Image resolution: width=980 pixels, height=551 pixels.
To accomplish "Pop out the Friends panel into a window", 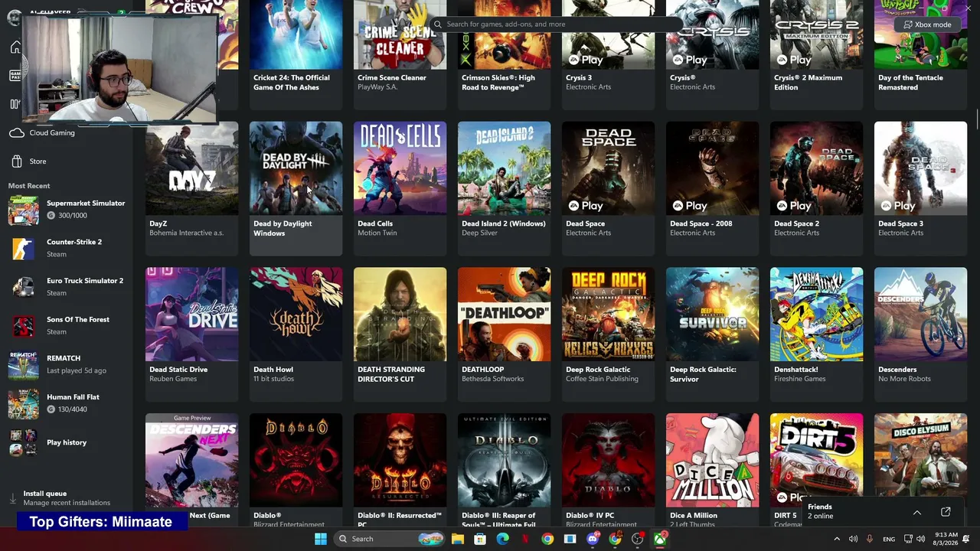I will [x=946, y=512].
